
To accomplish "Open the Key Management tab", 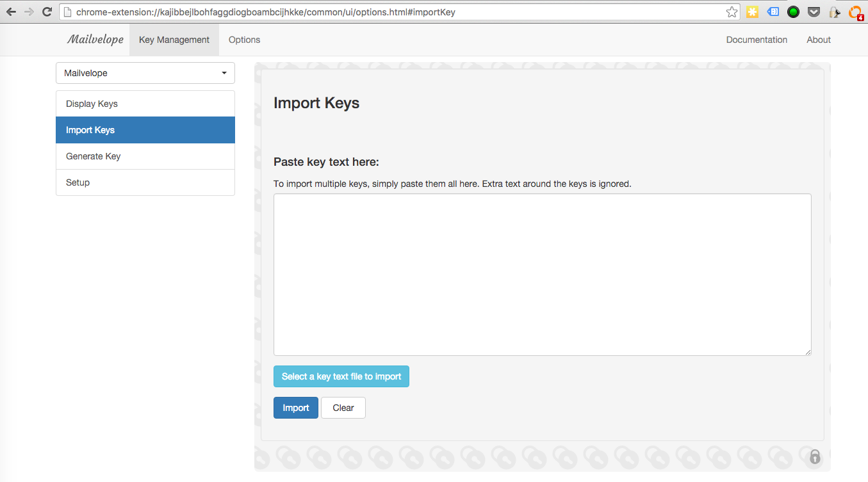I will point(174,40).
